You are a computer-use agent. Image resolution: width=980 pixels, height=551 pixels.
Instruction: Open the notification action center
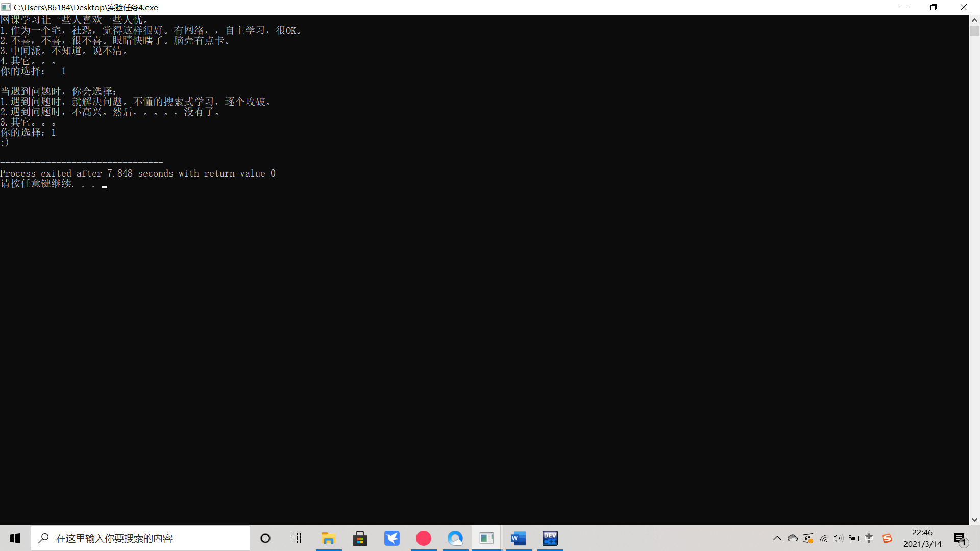coord(960,538)
